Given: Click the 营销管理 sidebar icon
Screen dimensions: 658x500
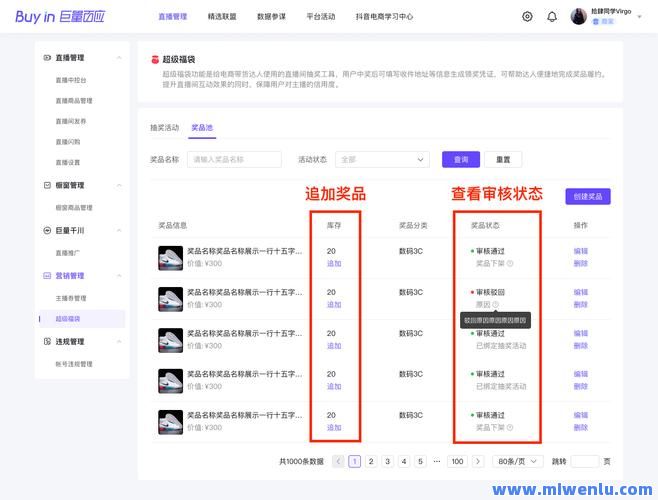Looking at the screenshot, I should [x=47, y=276].
